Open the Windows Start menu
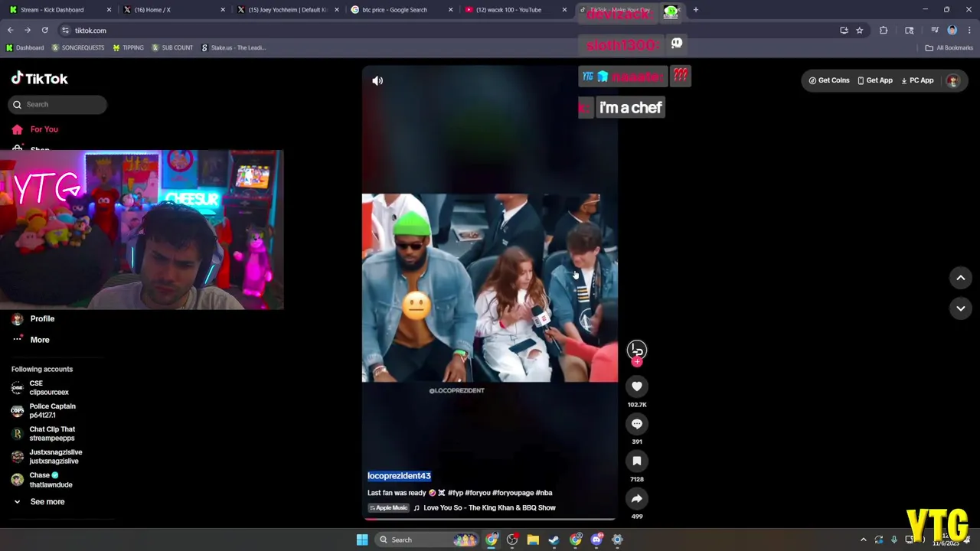Image resolution: width=980 pixels, height=551 pixels. (362, 540)
